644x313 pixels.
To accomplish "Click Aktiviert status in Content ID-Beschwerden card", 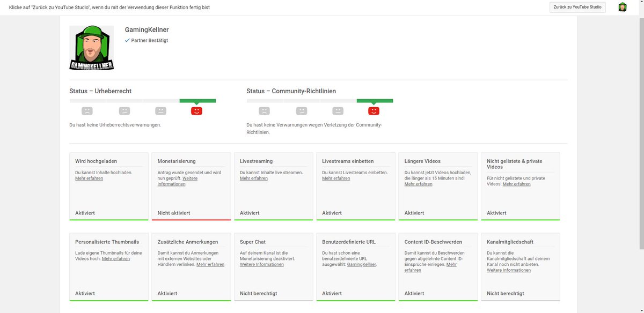I will point(415,293).
